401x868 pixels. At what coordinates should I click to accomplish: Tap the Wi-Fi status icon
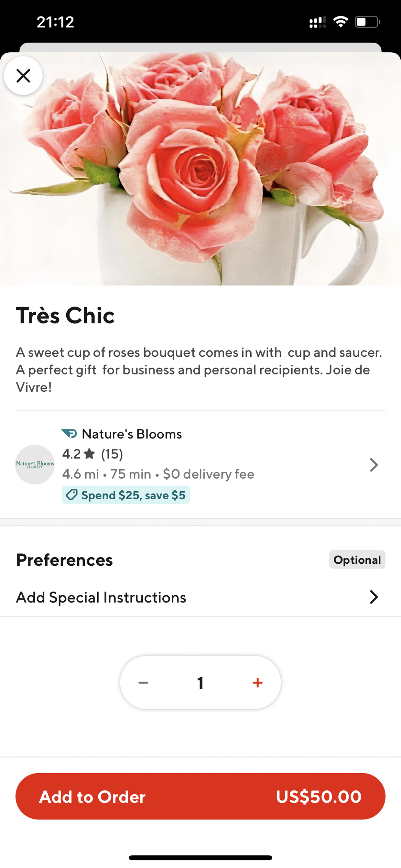point(340,22)
